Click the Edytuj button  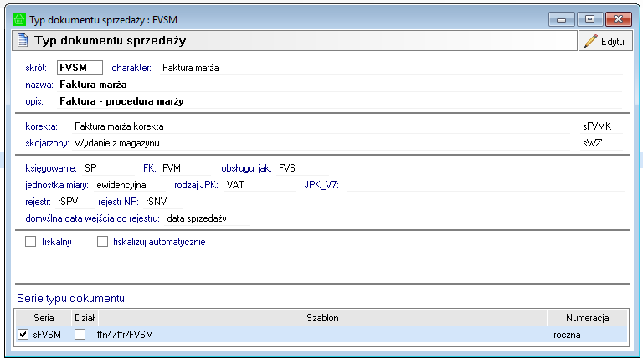click(605, 41)
